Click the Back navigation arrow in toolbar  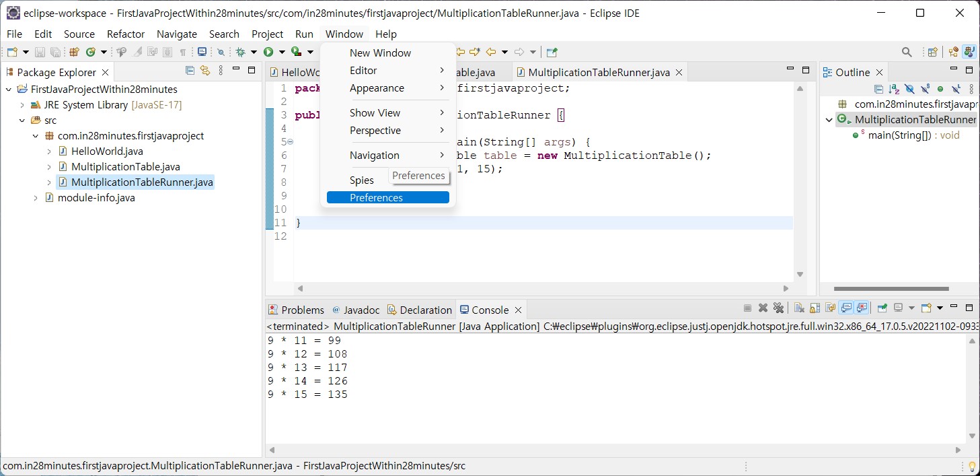pos(491,52)
